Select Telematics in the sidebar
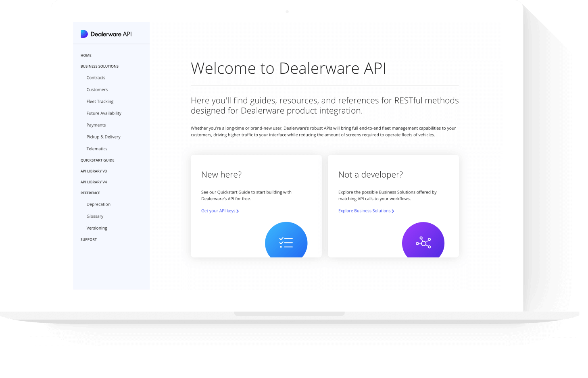The height and width of the screenshot is (378, 588). (97, 149)
